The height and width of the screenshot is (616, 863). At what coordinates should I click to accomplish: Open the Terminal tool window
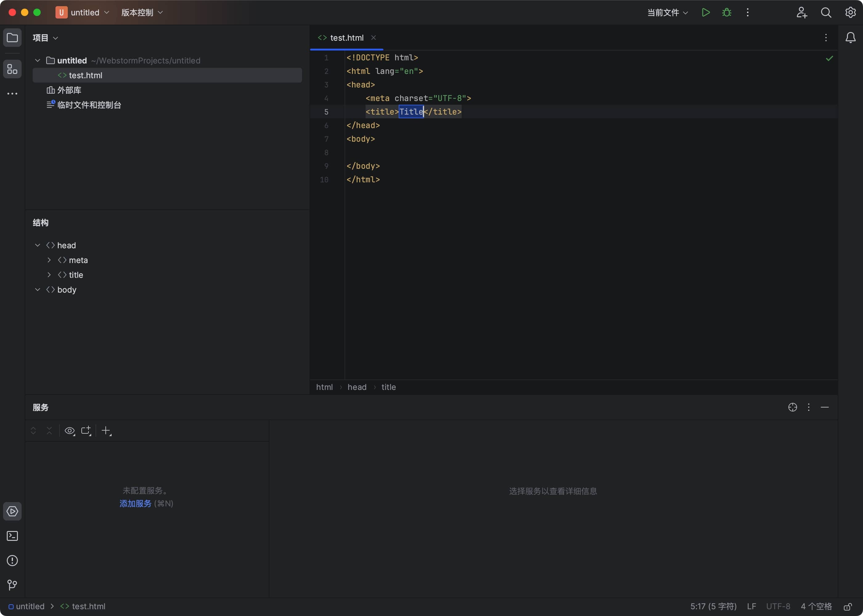pos(12,536)
